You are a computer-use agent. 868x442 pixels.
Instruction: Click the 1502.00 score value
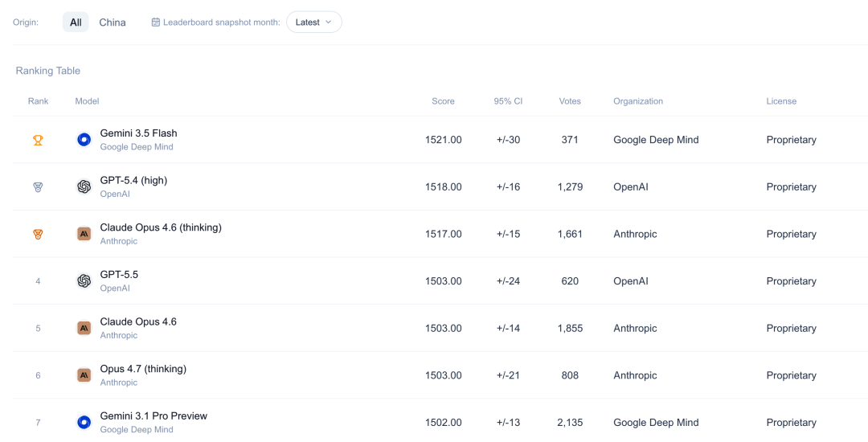444,422
